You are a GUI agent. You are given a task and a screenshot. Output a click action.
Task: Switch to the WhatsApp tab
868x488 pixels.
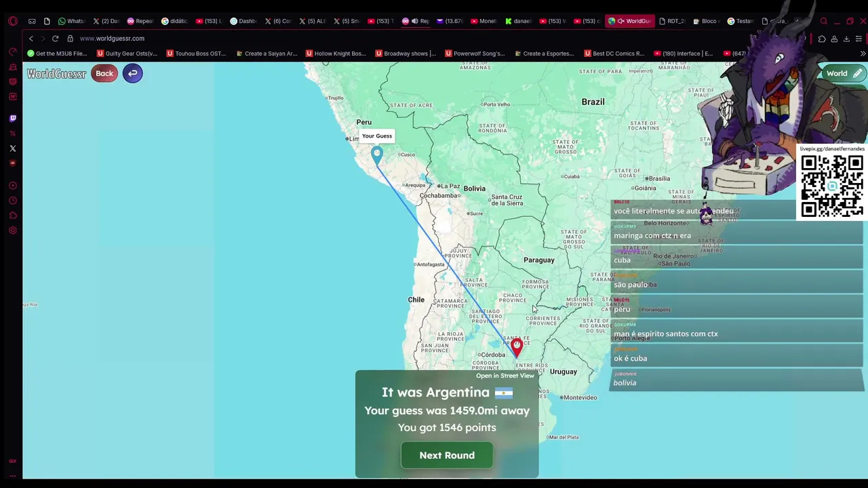(71, 21)
